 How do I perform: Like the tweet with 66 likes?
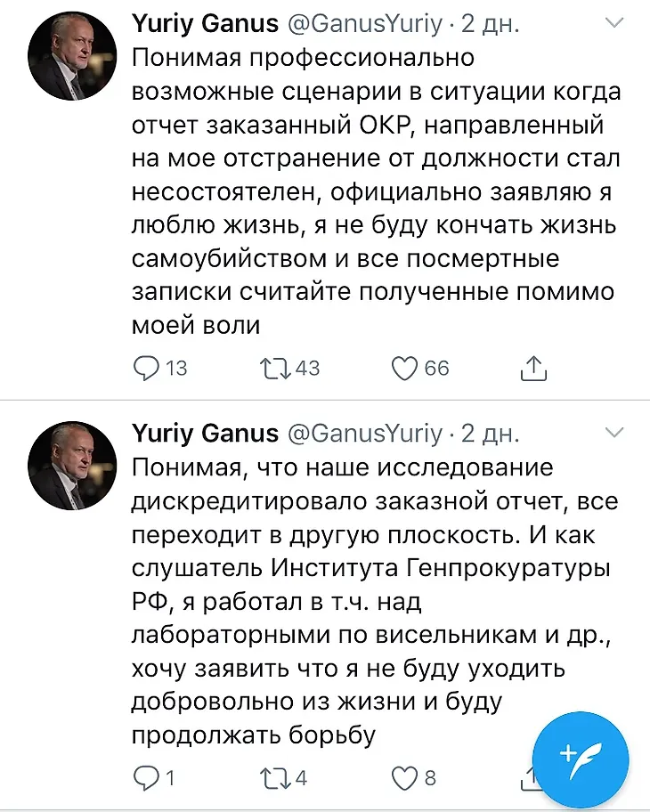[404, 369]
